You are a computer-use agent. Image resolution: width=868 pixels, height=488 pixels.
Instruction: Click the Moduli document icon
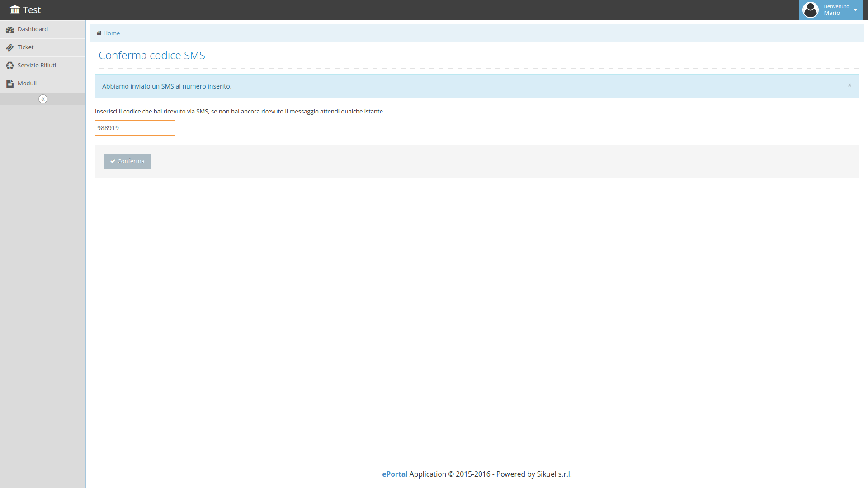(x=10, y=84)
